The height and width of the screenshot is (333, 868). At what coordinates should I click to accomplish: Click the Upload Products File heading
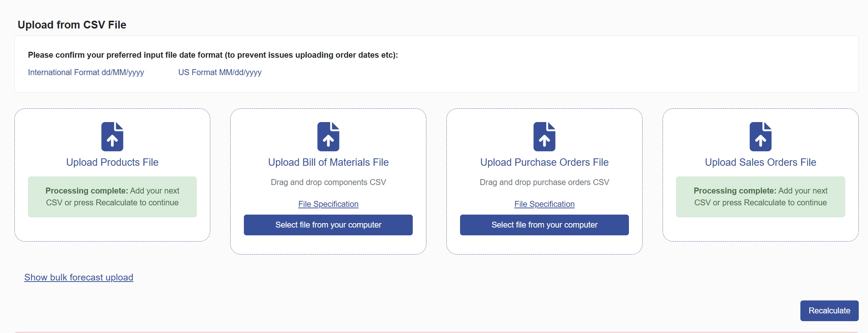tap(112, 162)
